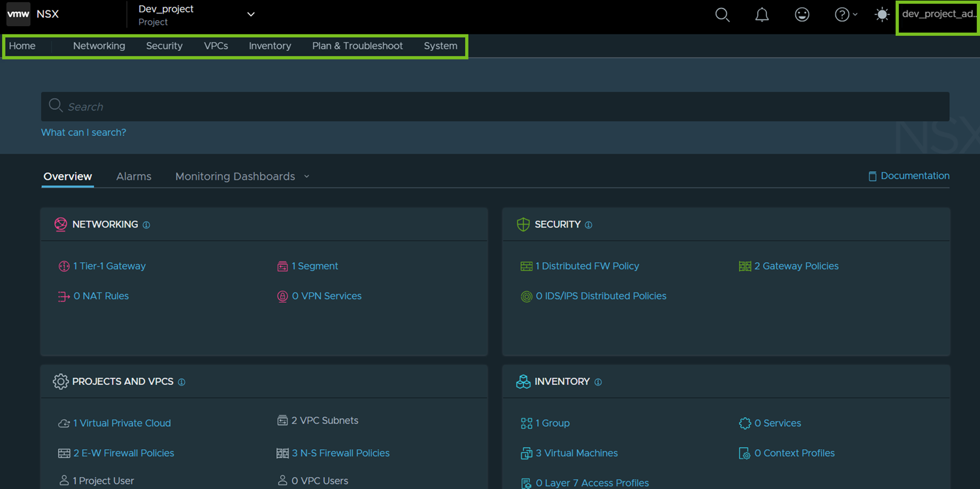Click the NAT Rules icon
The height and width of the screenshot is (489, 980).
pos(64,296)
